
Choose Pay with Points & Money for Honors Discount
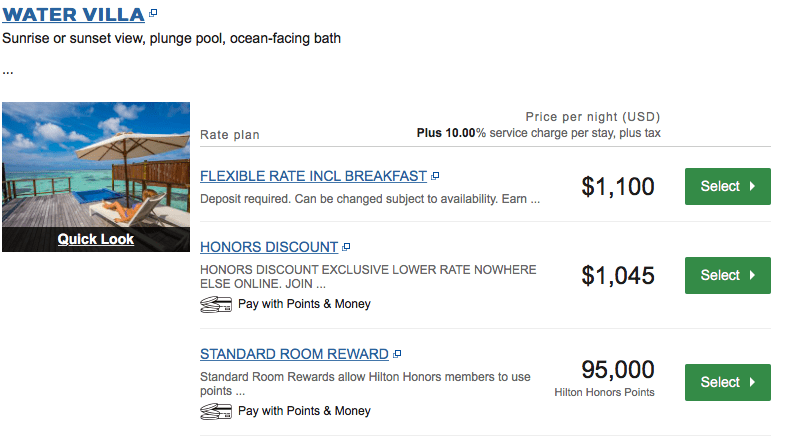304,304
